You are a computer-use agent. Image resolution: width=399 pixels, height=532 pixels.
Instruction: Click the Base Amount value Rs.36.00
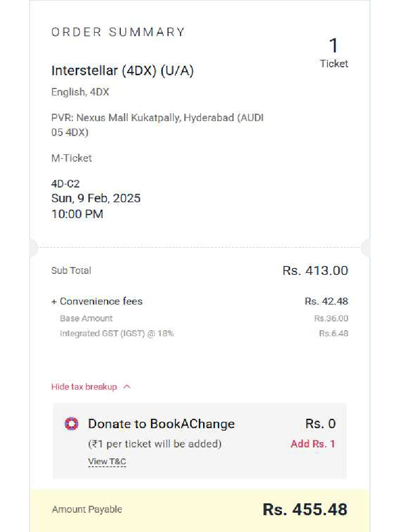tap(331, 318)
